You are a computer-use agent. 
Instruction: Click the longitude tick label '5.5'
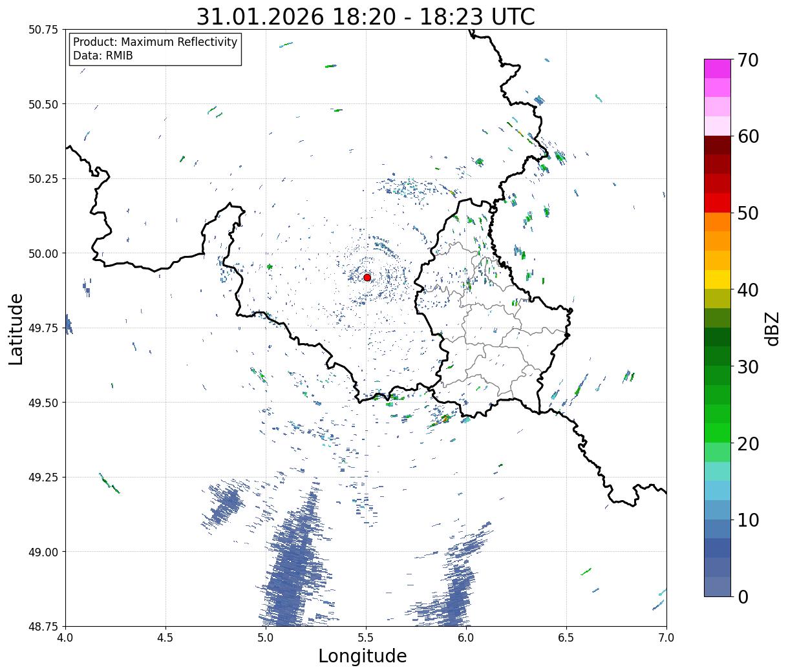[366, 638]
